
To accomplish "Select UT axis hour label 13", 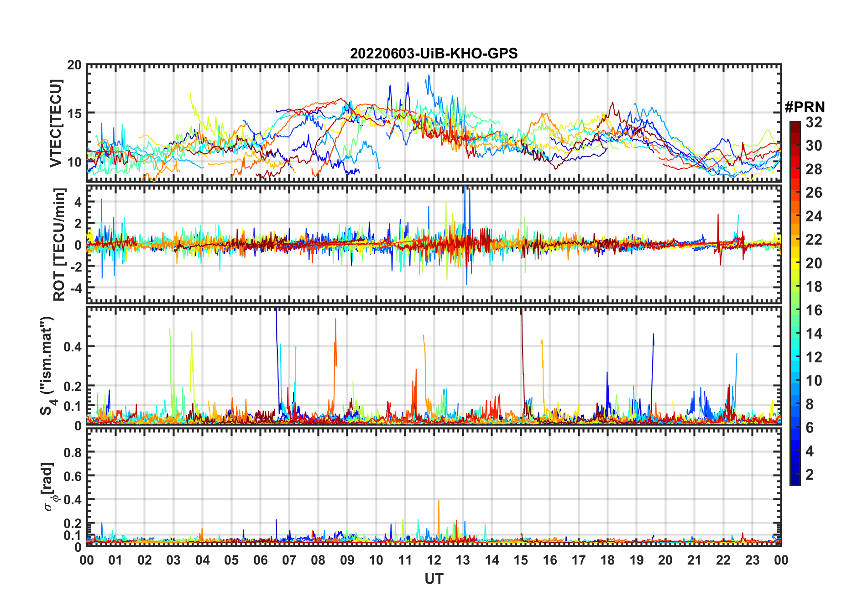I will pyautogui.click(x=463, y=560).
